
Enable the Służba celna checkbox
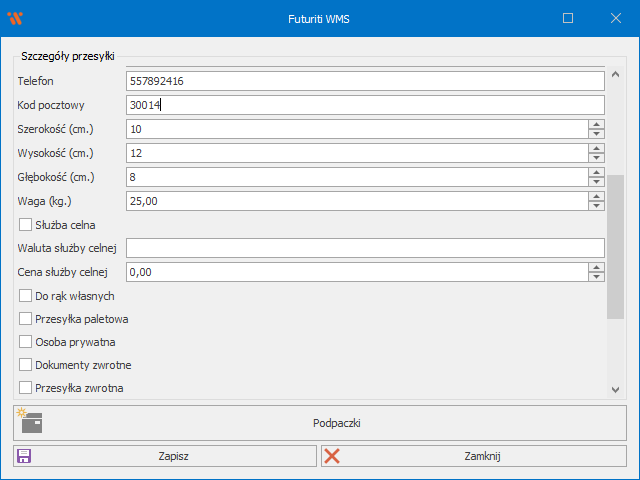coord(26,225)
